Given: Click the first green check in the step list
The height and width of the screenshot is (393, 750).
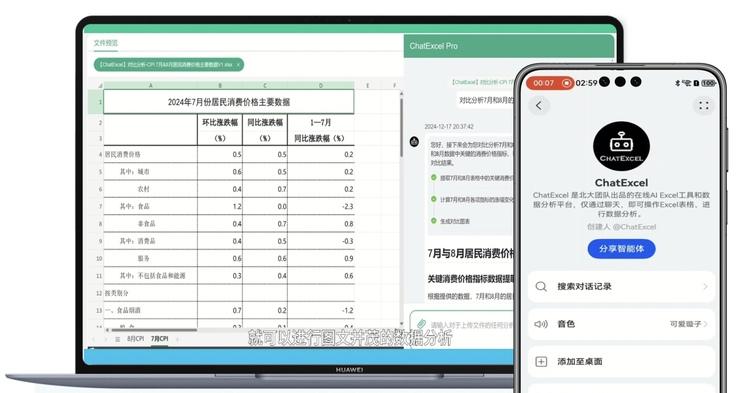Looking at the screenshot, I should pos(434,177).
